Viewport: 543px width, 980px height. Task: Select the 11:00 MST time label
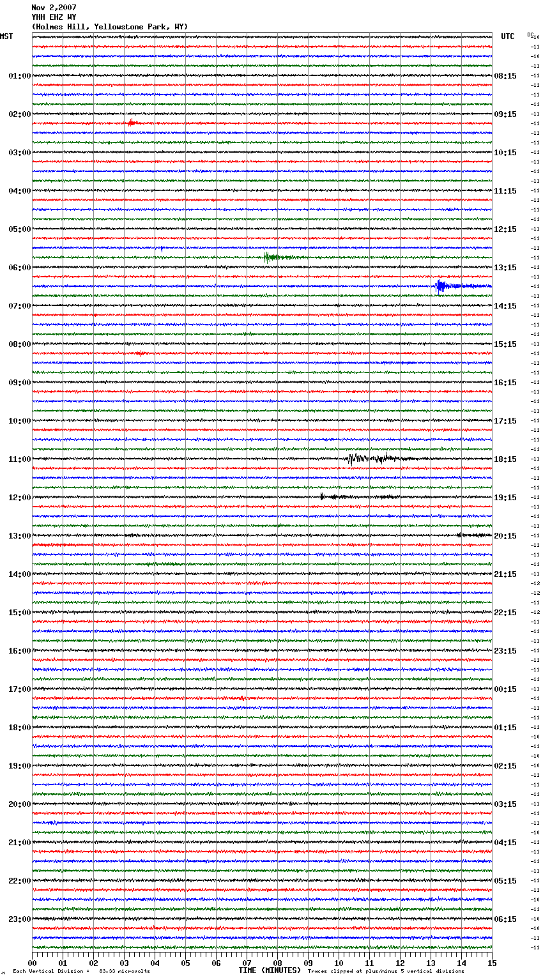(x=20, y=459)
